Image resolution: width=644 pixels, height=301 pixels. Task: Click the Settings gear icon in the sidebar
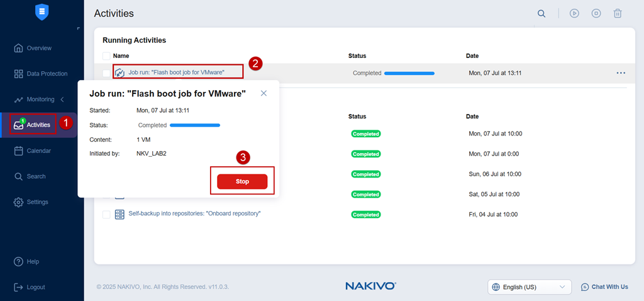18,202
